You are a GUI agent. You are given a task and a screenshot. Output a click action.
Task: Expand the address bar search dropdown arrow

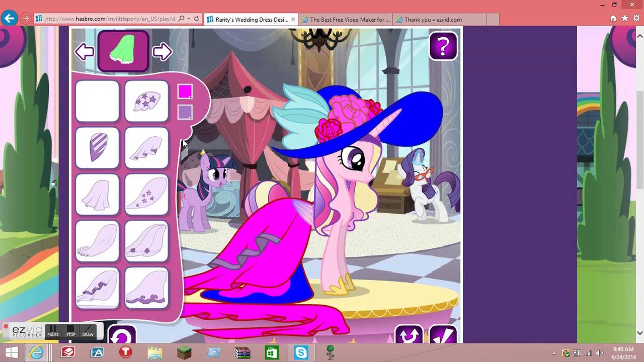[x=189, y=19]
